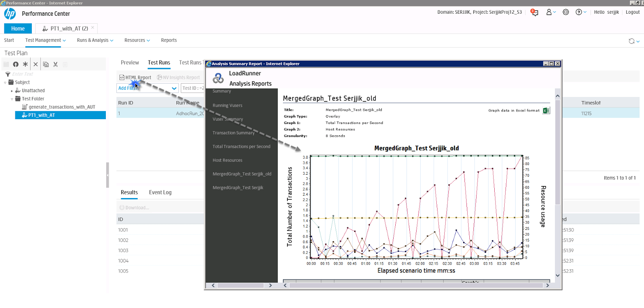Click the asterisk new test icon
The width and height of the screenshot is (644, 308).
25,64
